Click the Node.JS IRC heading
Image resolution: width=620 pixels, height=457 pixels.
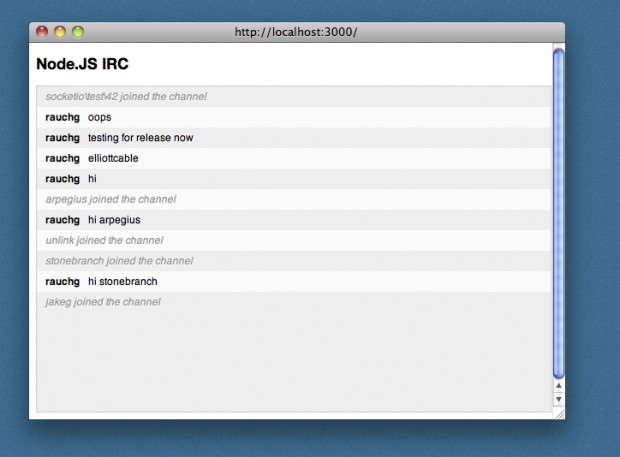pyautogui.click(x=82, y=64)
